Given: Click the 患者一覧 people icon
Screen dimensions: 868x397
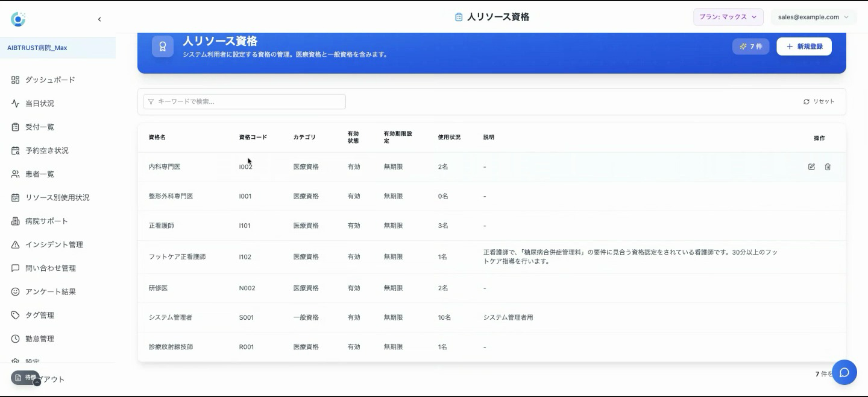Looking at the screenshot, I should pos(16,174).
